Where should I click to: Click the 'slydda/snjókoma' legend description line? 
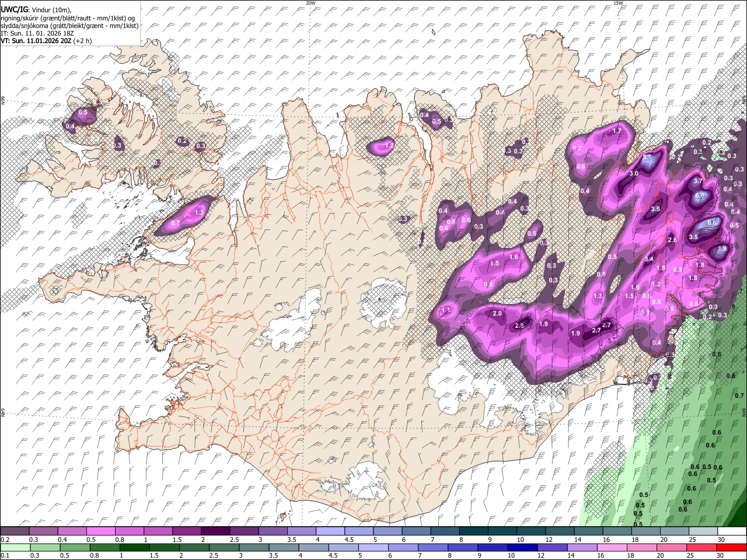[x=69, y=26]
